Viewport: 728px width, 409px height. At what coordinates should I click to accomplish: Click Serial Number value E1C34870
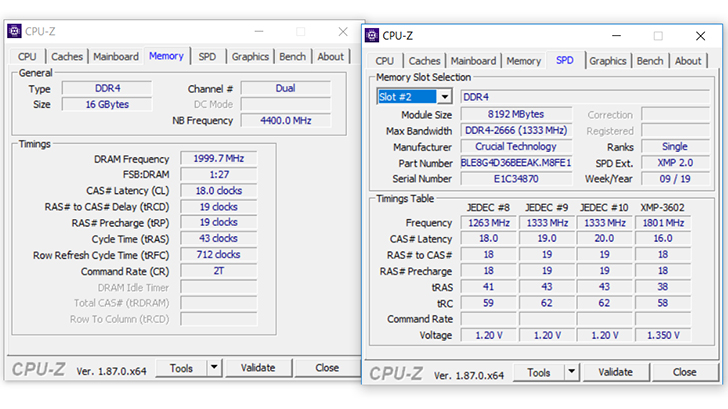point(516,179)
